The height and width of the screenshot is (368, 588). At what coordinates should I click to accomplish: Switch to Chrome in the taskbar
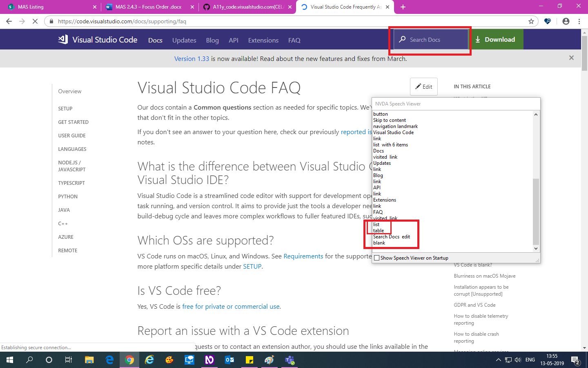[x=129, y=360]
